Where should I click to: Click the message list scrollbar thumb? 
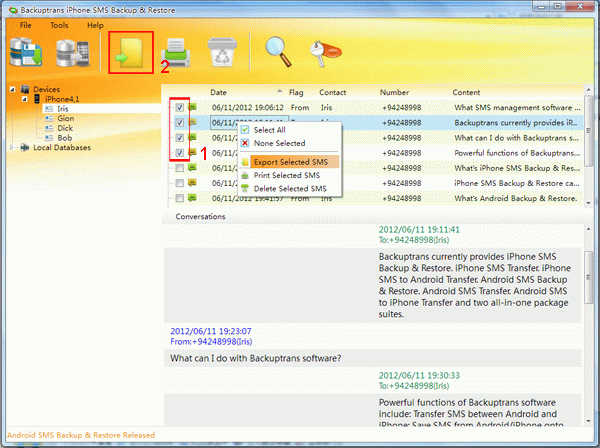(589, 130)
